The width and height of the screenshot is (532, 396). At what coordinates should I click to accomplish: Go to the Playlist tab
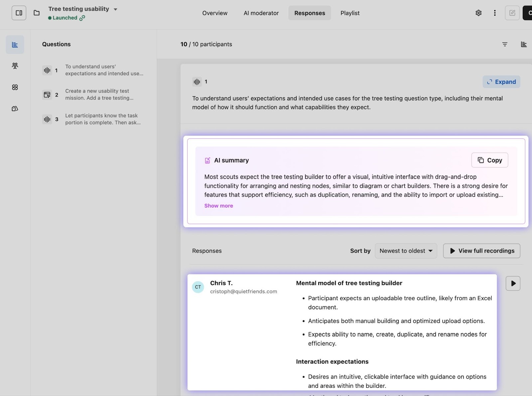click(350, 13)
